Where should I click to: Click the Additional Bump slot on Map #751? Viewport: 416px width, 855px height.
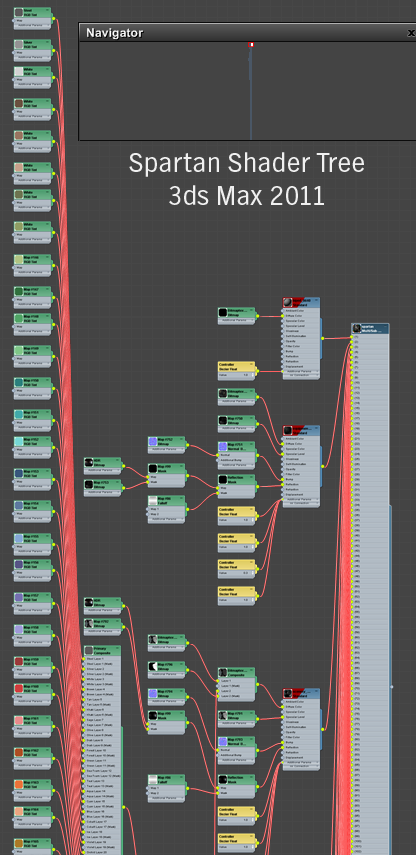[x=236, y=460]
